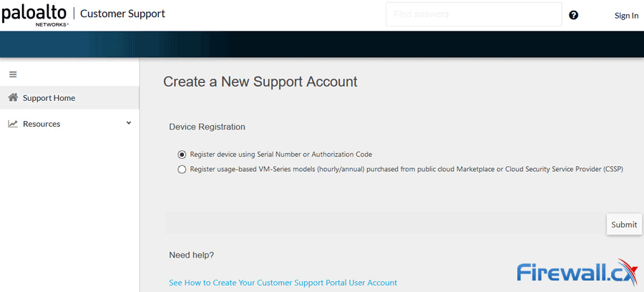
Task: Click the Customer Support header title
Action: [122, 14]
